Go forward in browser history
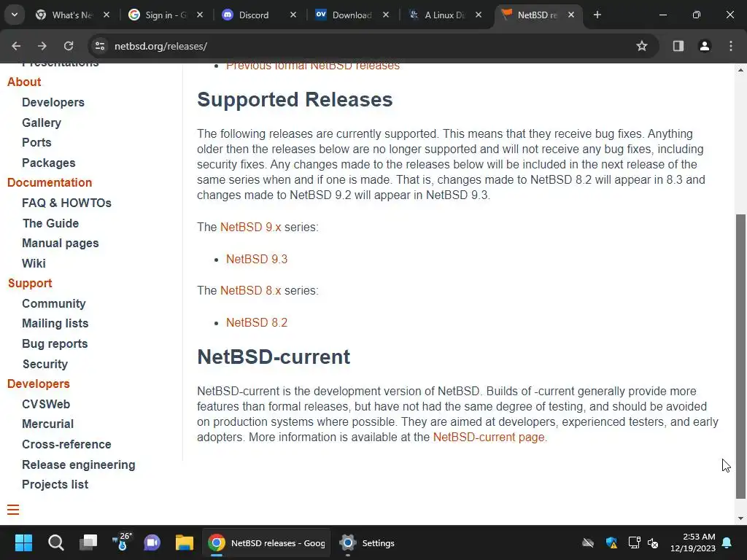Viewport: 747px width, 560px height. tap(42, 46)
